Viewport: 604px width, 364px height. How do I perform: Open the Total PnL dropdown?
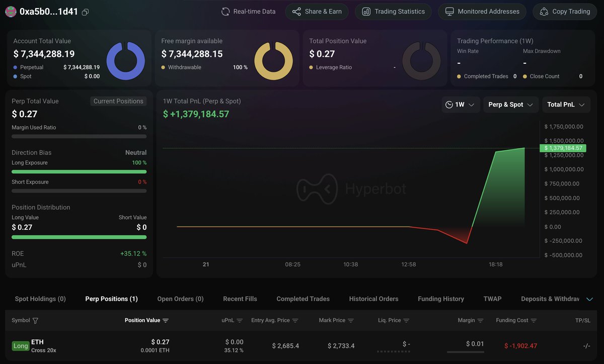click(x=566, y=105)
